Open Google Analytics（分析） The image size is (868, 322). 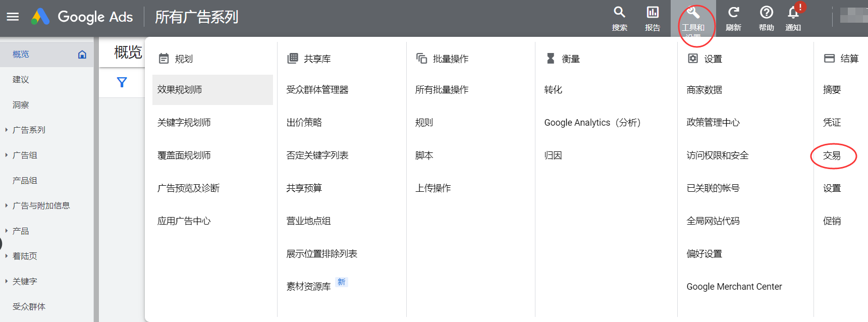[592, 123]
